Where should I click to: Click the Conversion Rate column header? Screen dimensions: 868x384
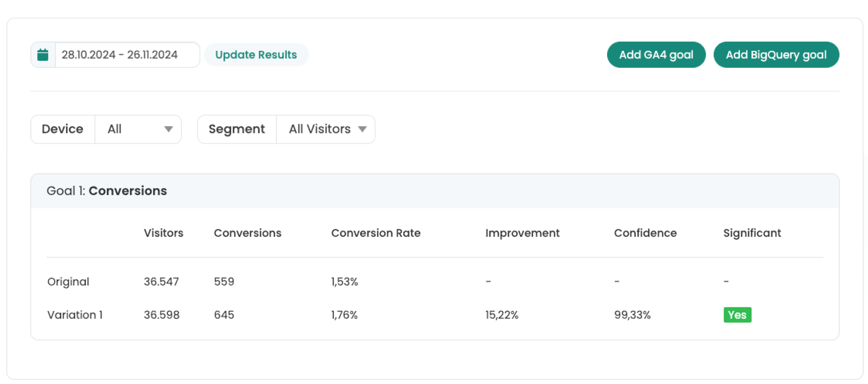tap(375, 233)
